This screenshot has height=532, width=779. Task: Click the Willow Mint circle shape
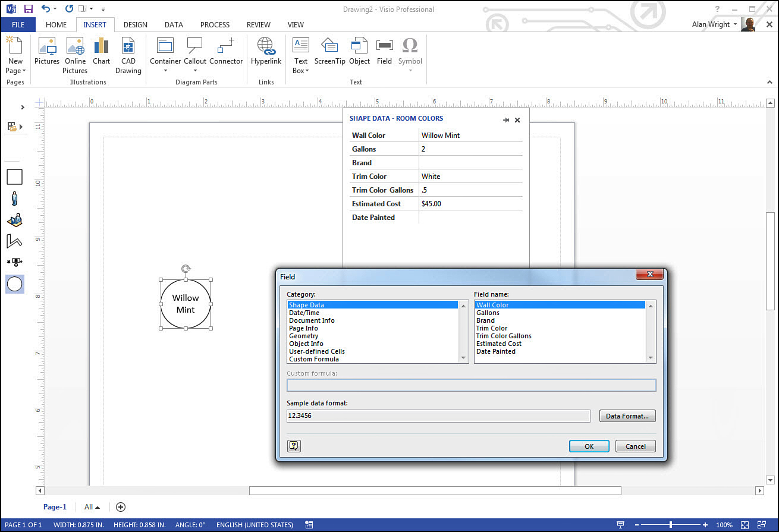(186, 304)
